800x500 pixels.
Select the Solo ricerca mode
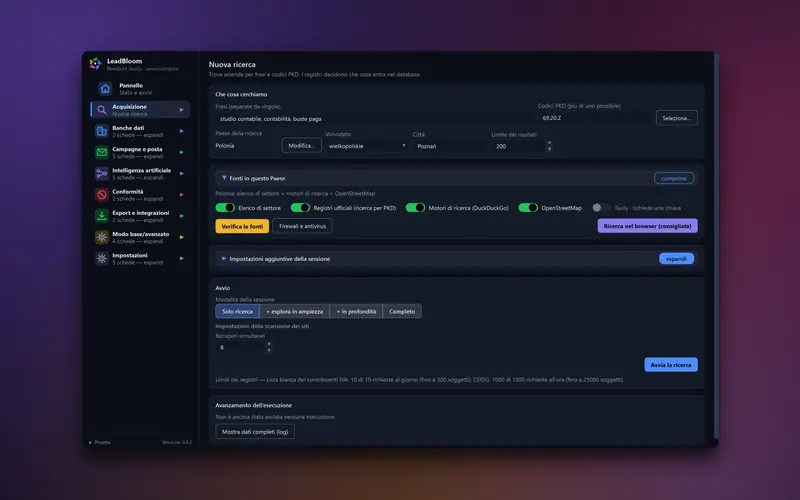point(237,311)
